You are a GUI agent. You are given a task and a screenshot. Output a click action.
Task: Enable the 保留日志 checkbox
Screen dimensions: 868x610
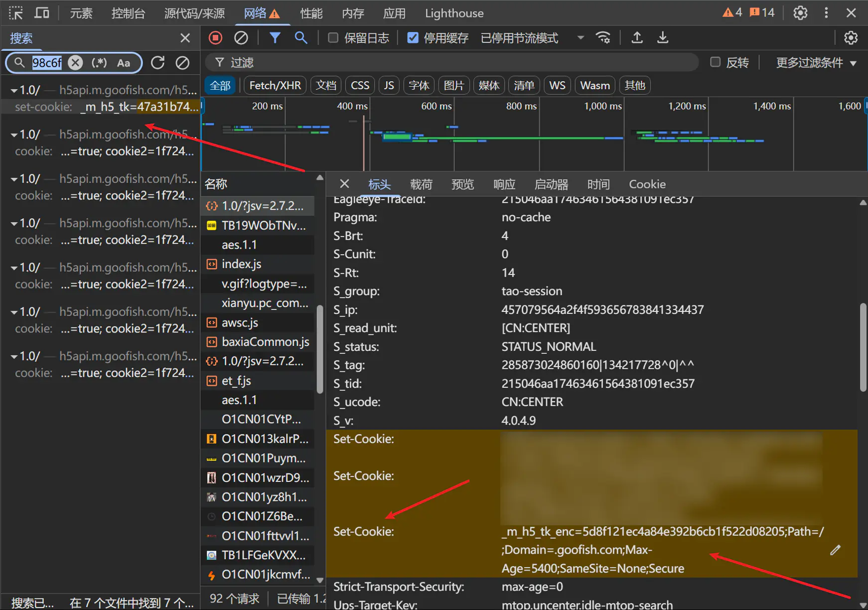333,38
